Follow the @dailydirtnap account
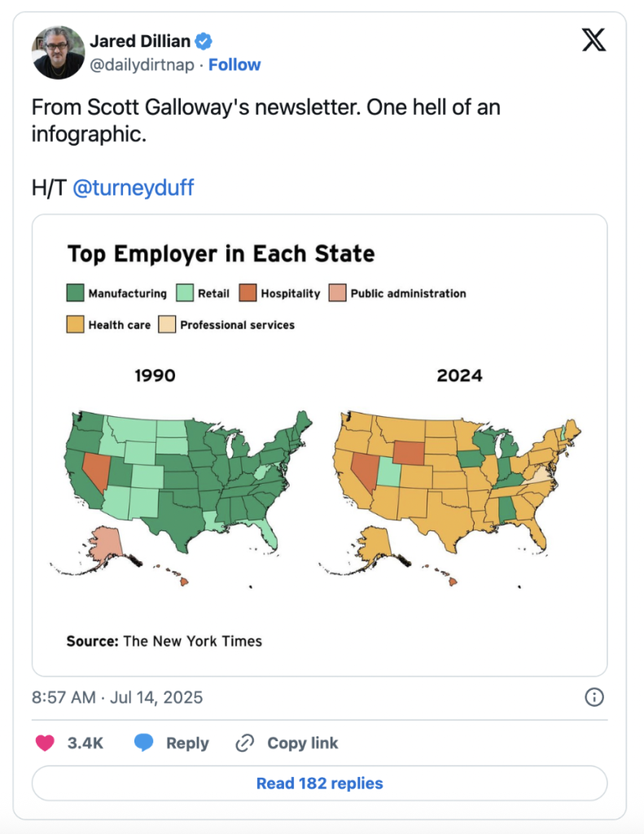This screenshot has width=644, height=834. tap(234, 64)
